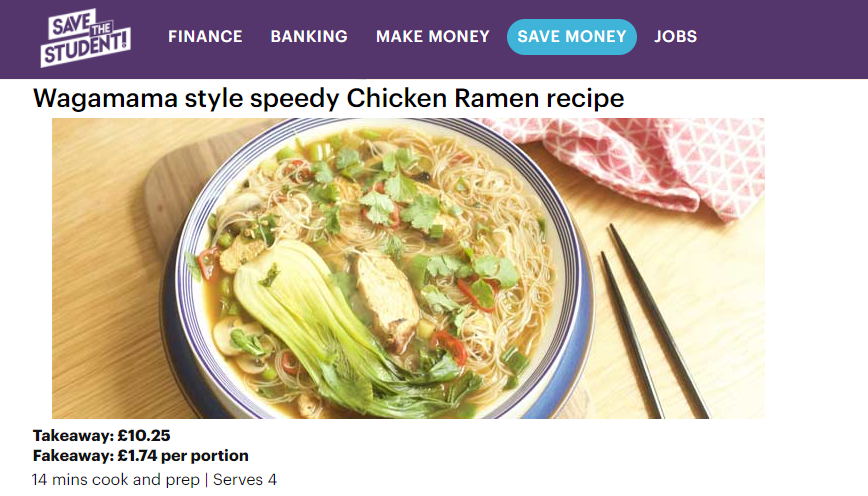Click the empty purple header bar area
Screen dimensions: 868x496
click(x=781, y=39)
